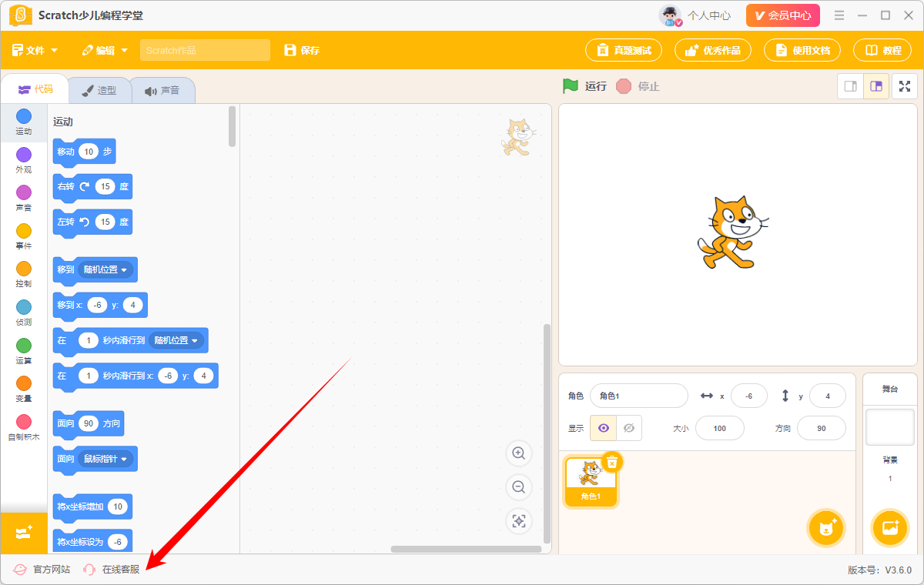
Task: Click the 移动 10 步 block
Action: click(x=84, y=152)
